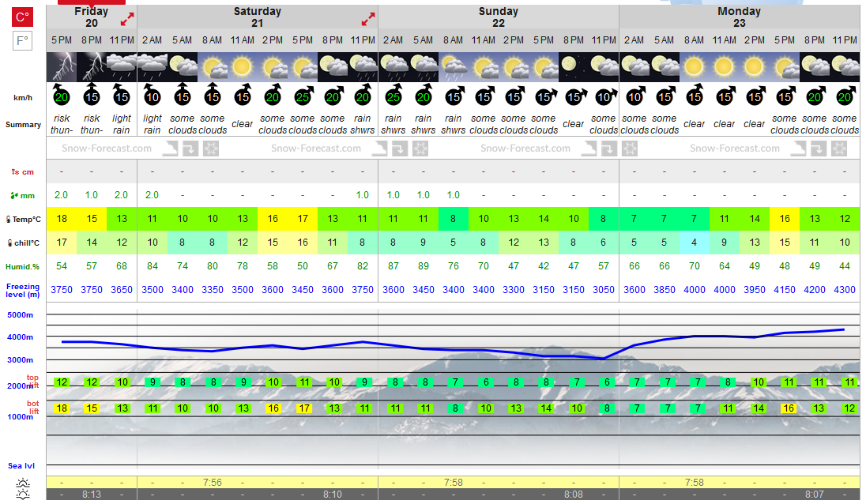
Task: Click snowflake icon beside first Snow-Forecast.com watermark
Action: [211, 149]
